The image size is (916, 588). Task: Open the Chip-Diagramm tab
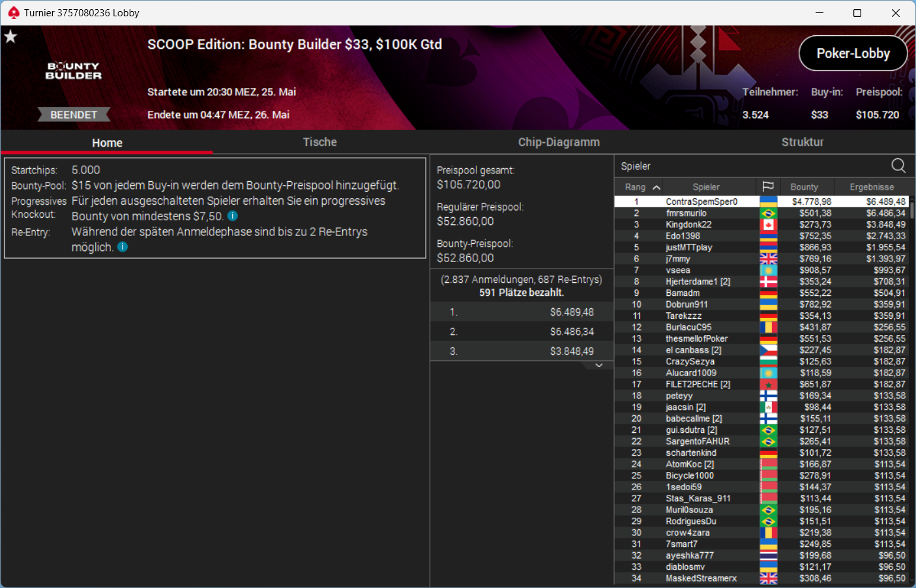[559, 142]
